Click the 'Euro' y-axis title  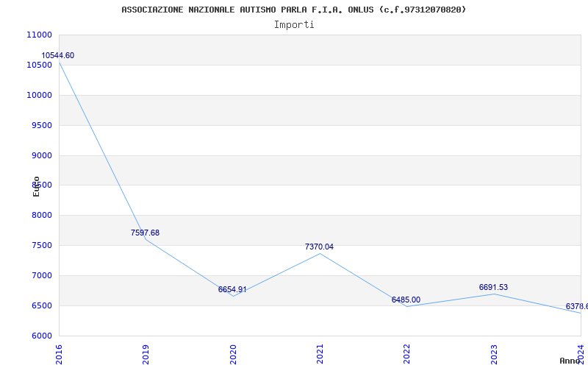point(36,186)
